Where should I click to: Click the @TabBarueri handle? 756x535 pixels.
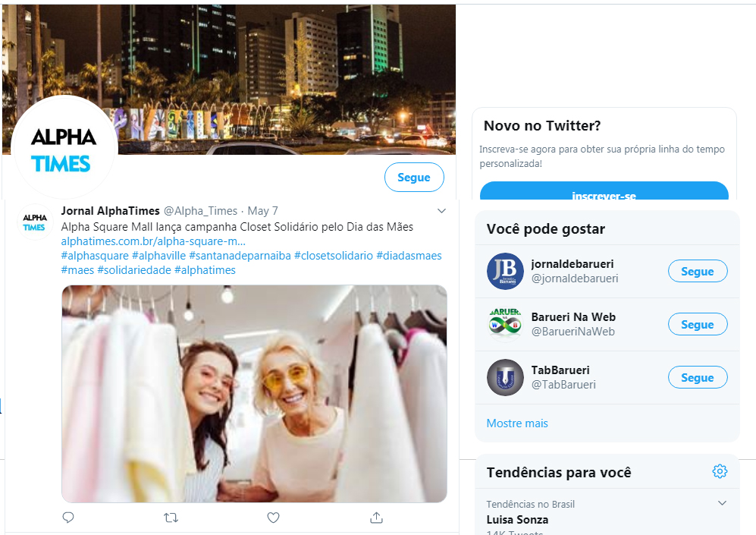click(563, 385)
